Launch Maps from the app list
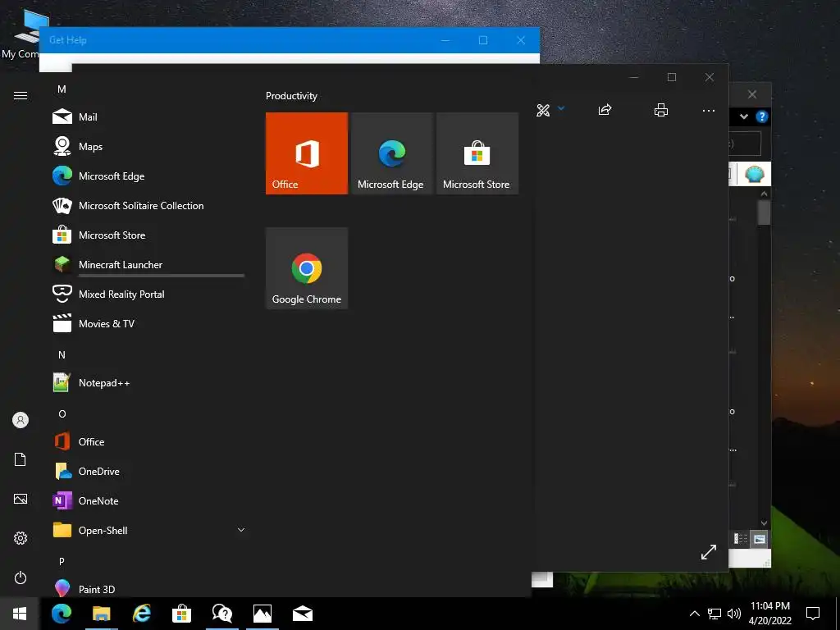Screen dimensions: 840x630 click(148, 146)
